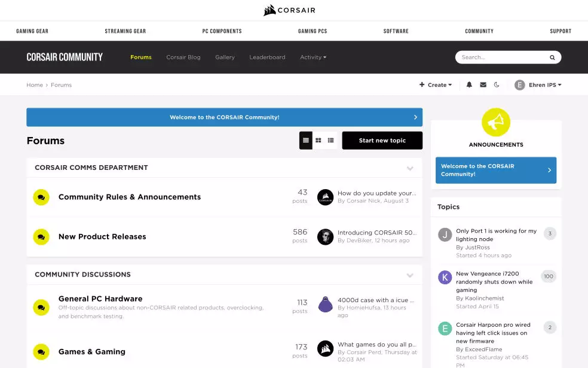Collapse the Corsair Comms Department category
This screenshot has width=588, height=368.
point(410,168)
